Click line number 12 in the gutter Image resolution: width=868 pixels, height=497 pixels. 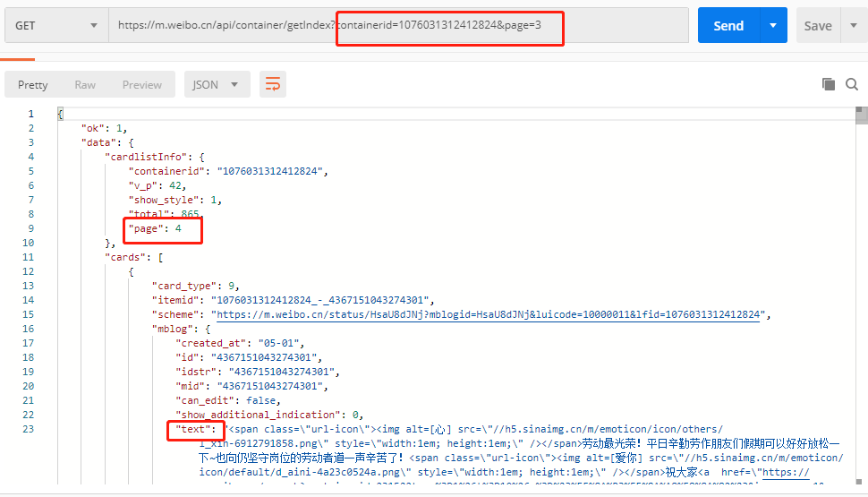coord(29,271)
